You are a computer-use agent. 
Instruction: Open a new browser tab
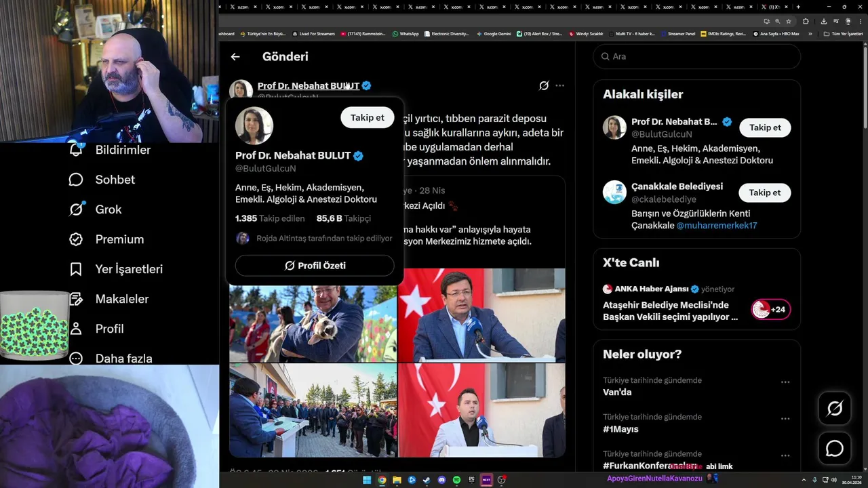[798, 7]
